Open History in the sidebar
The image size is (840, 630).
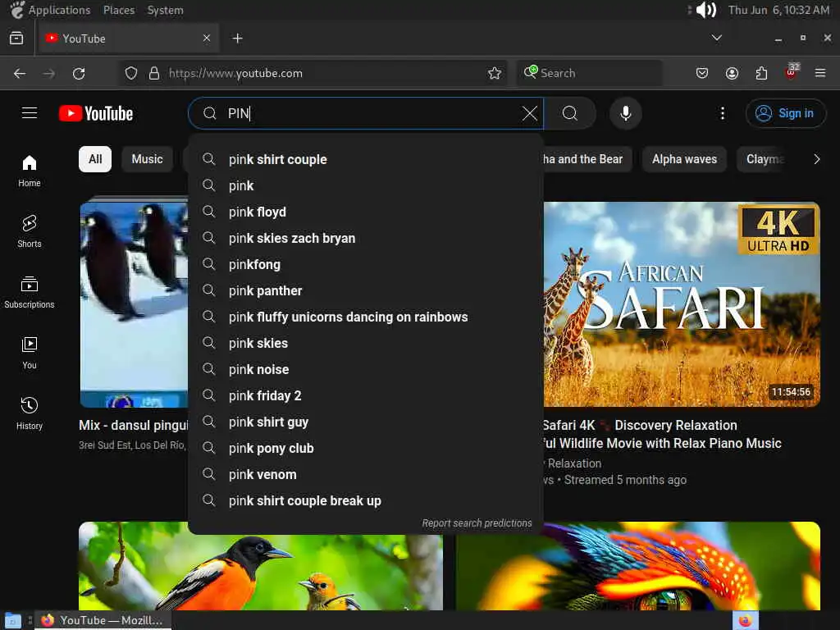[30, 413]
